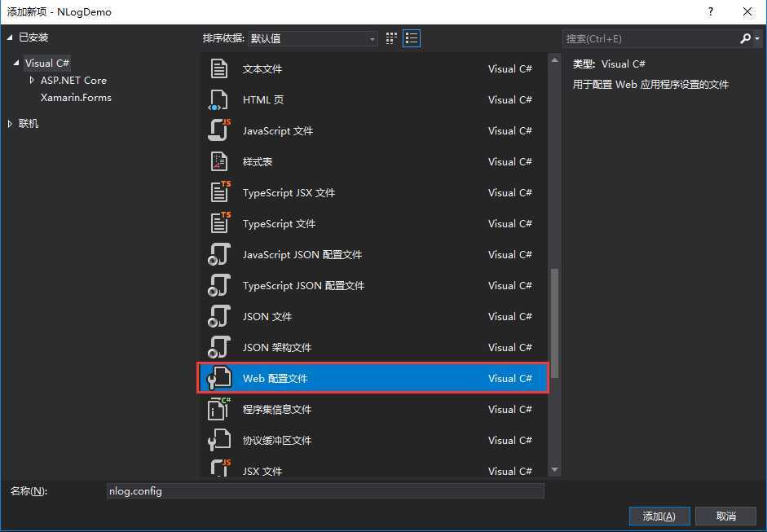767x532 pixels.
Task: Click the 名称 input field nlog.config
Action: click(x=325, y=491)
